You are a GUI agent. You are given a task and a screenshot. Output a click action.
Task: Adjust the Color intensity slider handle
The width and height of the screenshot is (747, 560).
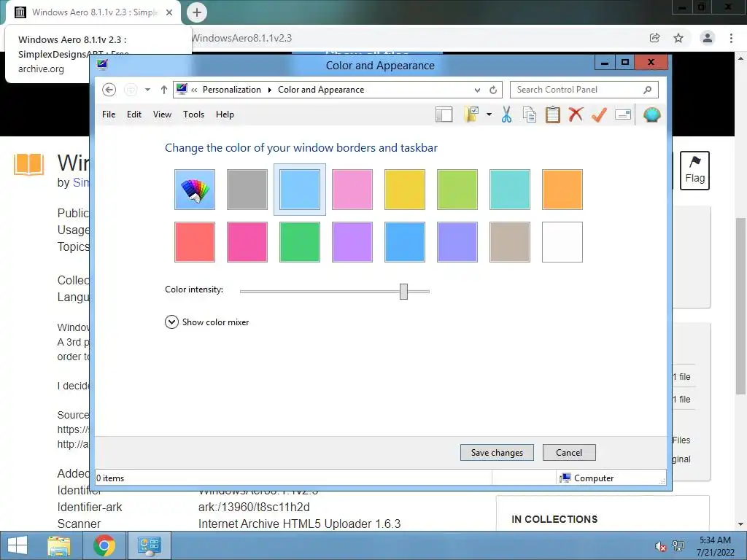(403, 292)
